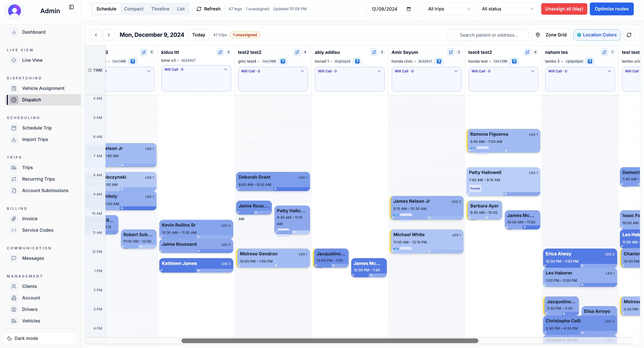The height and width of the screenshot is (348, 644).
Task: Click wheelchair icon beside test200 tag
Action: tap(514, 61)
